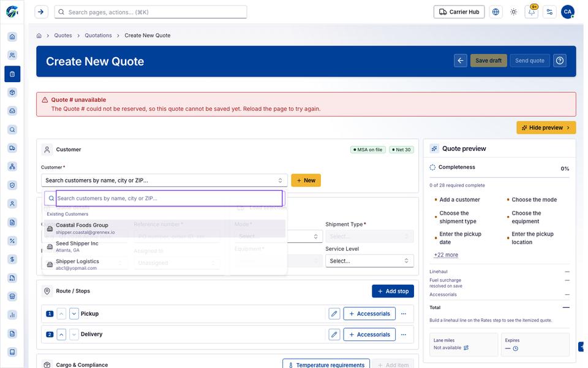Viewport: 588px width, 368px height.
Task: Open the dollar sign icon in the sidebar
Action: [12, 259]
